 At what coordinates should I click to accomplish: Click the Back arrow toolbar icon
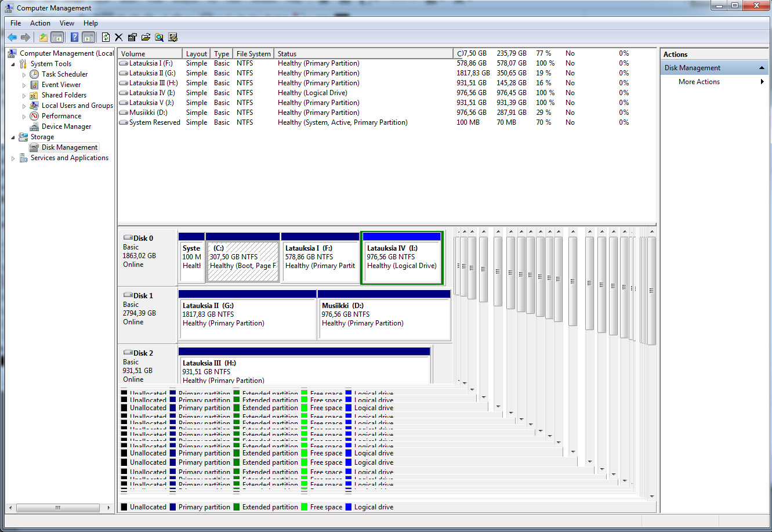pos(12,38)
